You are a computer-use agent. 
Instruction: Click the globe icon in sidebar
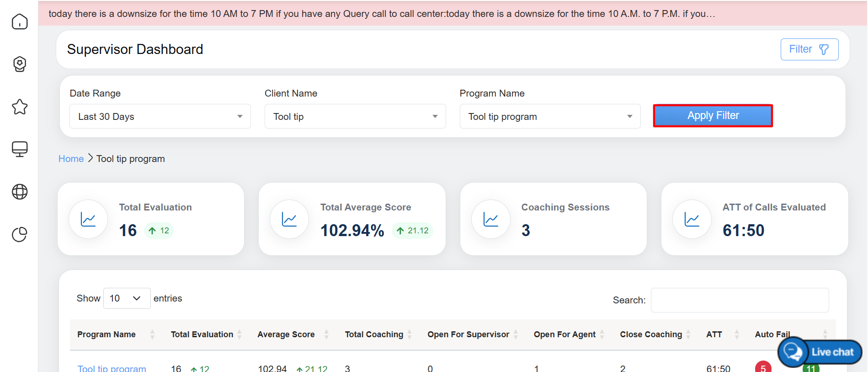click(x=20, y=192)
